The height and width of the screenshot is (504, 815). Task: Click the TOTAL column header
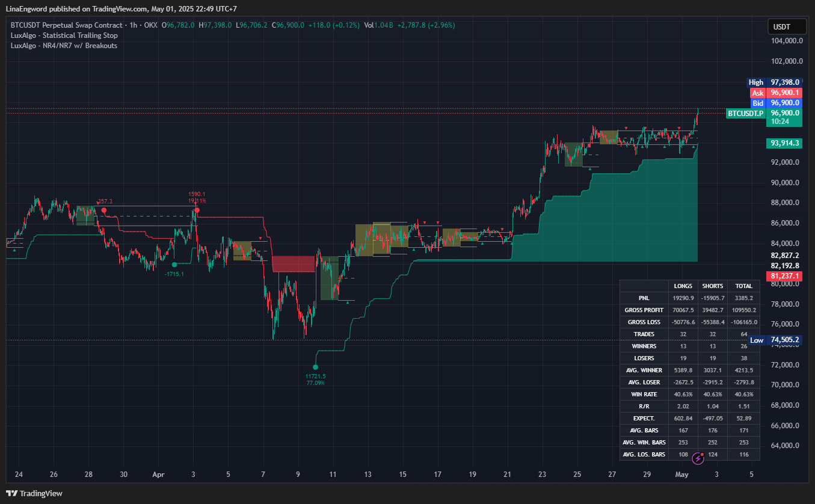[x=743, y=286]
